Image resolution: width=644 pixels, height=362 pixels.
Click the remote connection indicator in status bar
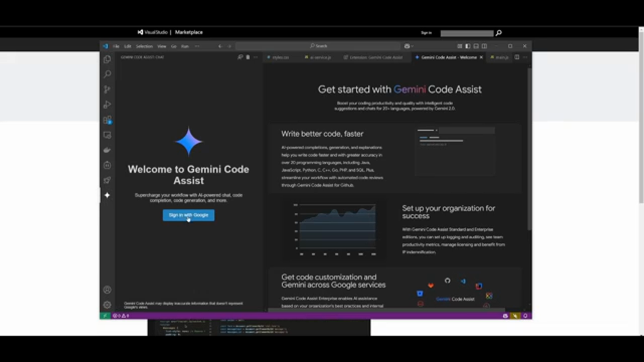(x=105, y=316)
